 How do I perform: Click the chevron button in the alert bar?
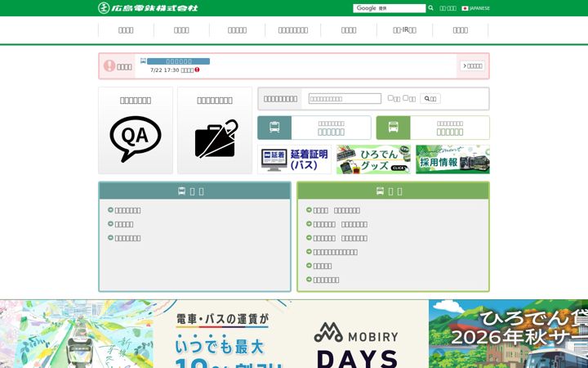472,65
